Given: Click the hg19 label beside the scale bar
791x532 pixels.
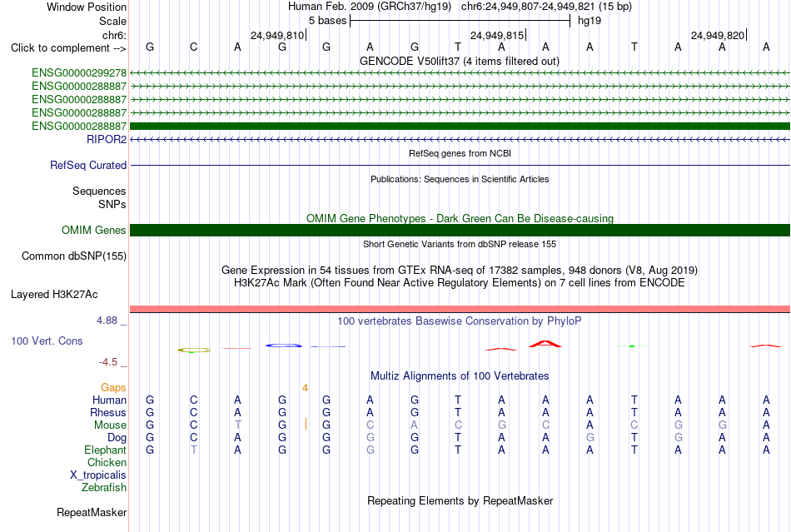Looking at the screenshot, I should click(x=590, y=21).
